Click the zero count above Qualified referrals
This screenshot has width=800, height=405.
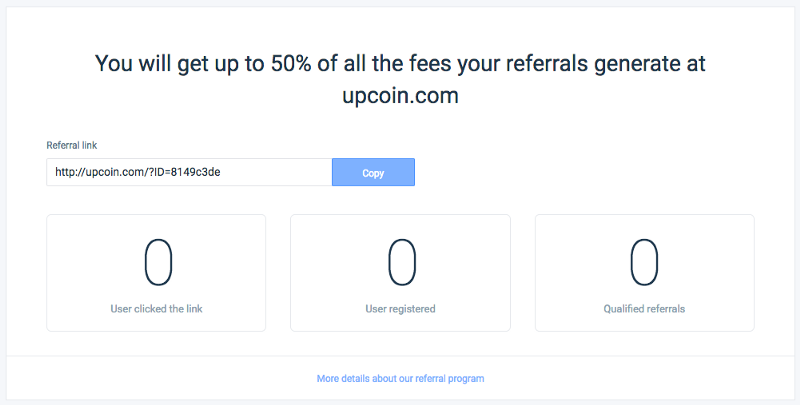644,262
